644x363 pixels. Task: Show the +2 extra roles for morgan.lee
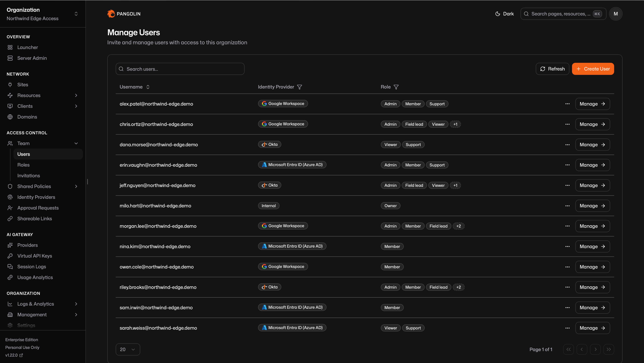pos(459,226)
